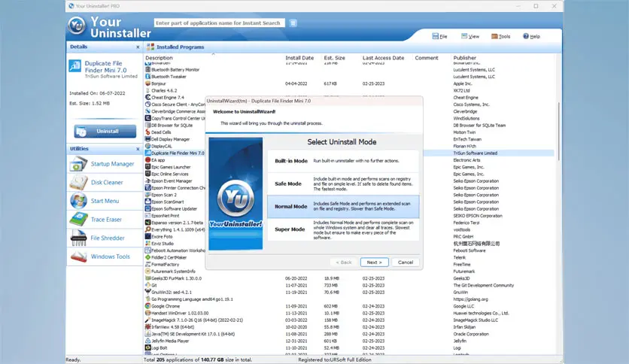
Task: Click the Jellyfin Media Player icon
Action: click(x=147, y=341)
